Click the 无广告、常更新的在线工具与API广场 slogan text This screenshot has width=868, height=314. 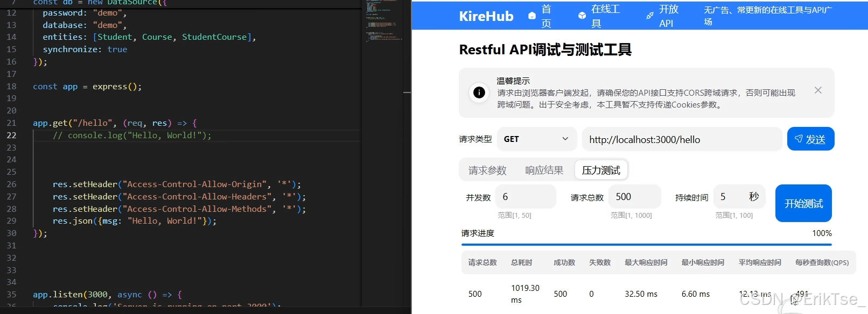(768, 16)
